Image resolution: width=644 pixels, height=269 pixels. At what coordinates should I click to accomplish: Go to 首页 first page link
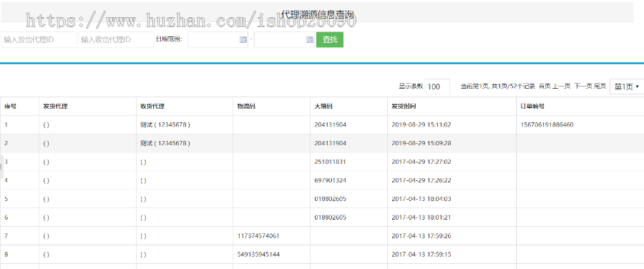545,87
